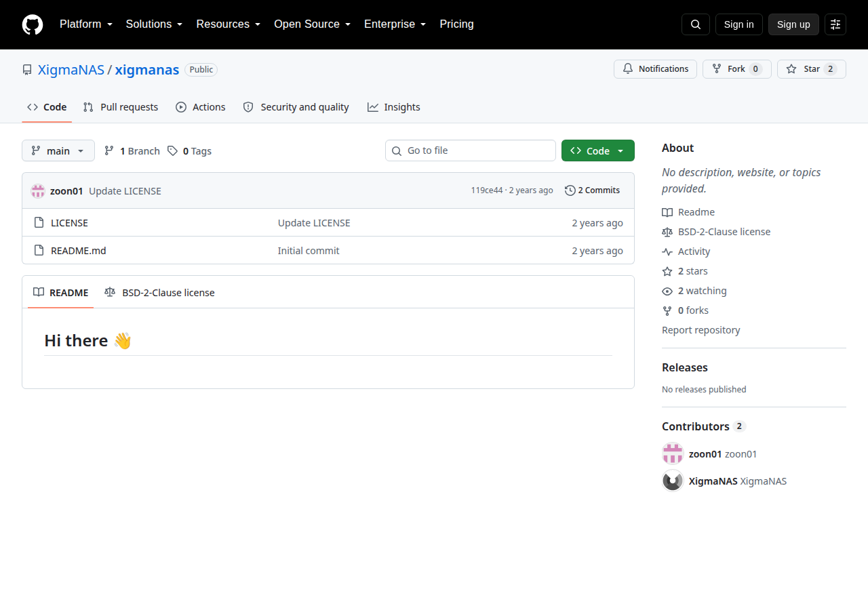Expand the Platform menu

point(86,24)
